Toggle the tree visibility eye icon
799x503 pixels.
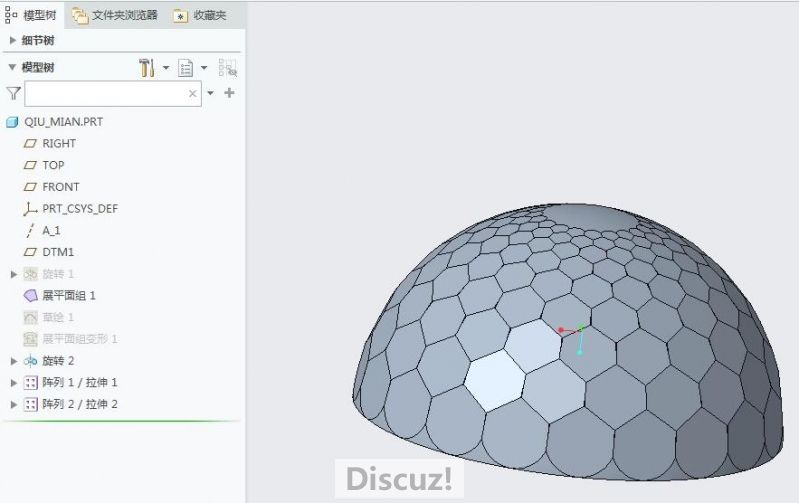(228, 68)
